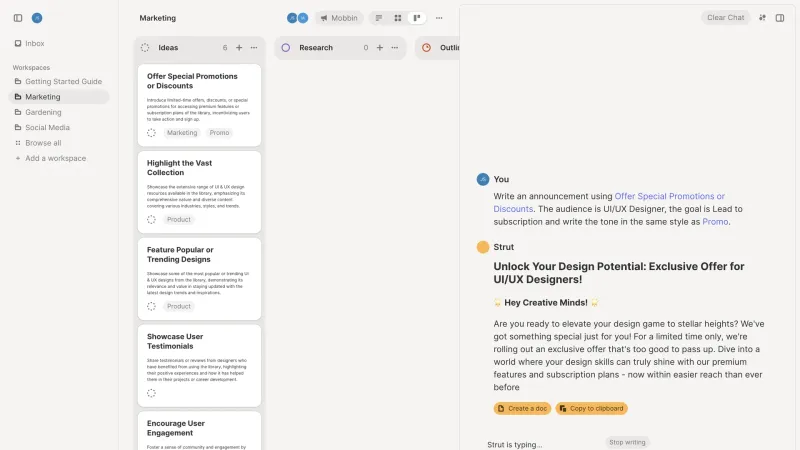800x450 pixels.
Task: Toggle the left sidebar panel icon
Action: 18,18
